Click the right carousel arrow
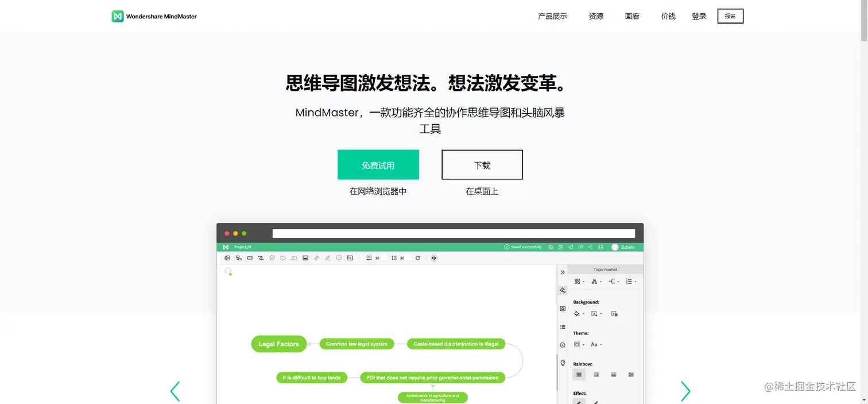 tap(685, 391)
